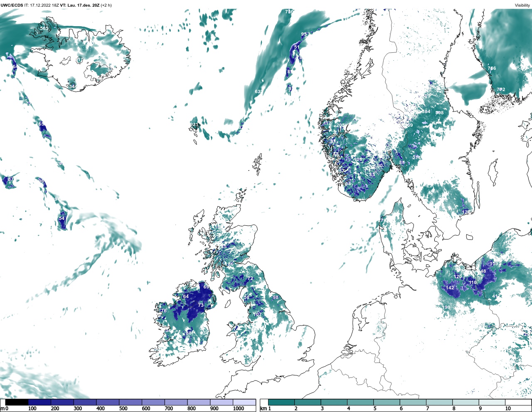Click the 600–700 m lavender swatch
The width and height of the screenshot is (532, 412).
coord(153,402)
